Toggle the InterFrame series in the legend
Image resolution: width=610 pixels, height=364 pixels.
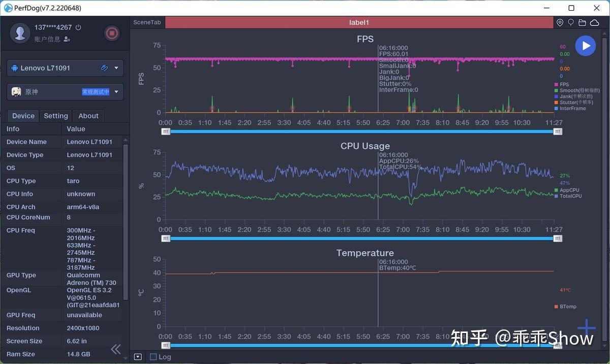569,109
